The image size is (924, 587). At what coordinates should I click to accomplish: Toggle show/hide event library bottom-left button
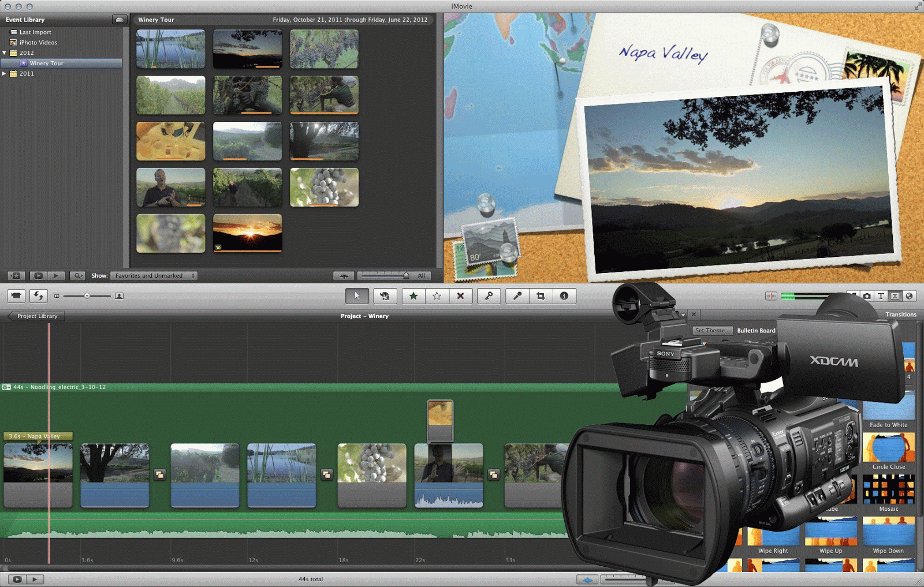click(x=16, y=275)
